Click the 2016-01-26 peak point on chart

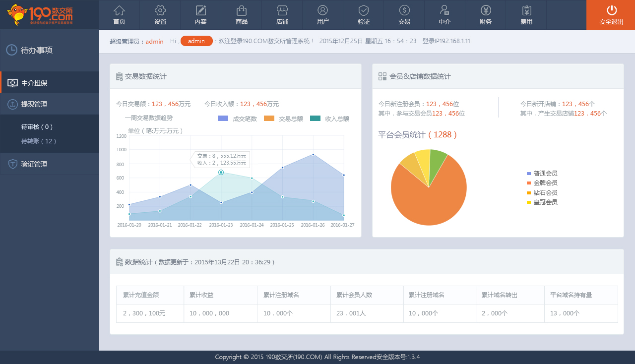[313, 154]
